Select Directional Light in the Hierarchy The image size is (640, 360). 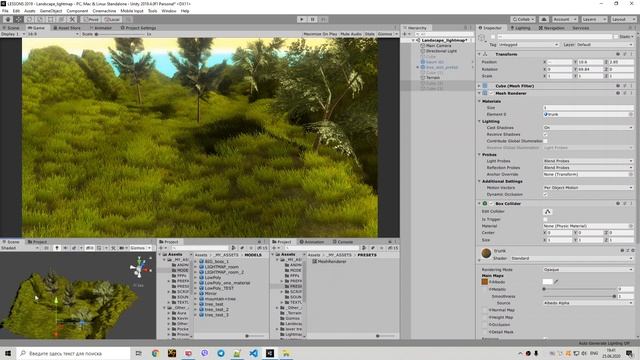[441, 51]
